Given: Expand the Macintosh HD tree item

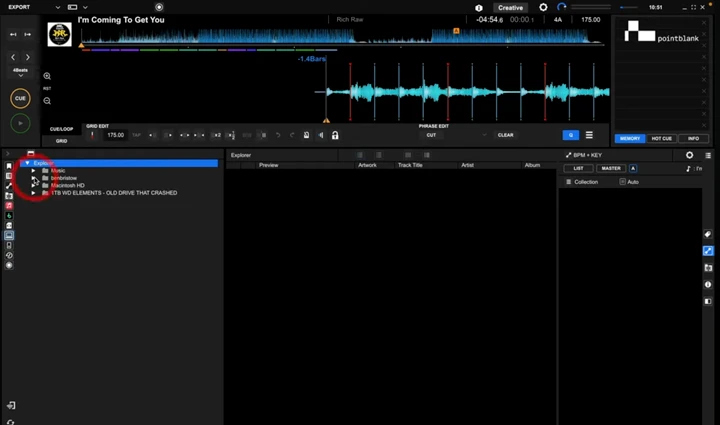Looking at the screenshot, I should (x=34, y=185).
